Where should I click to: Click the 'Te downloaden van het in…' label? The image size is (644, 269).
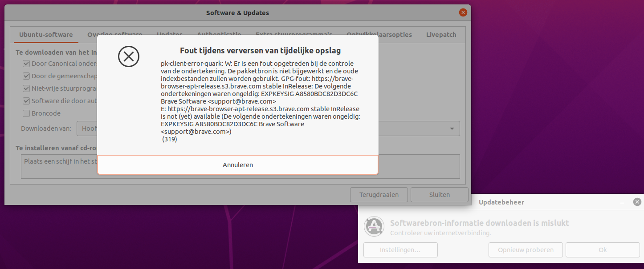click(x=57, y=52)
